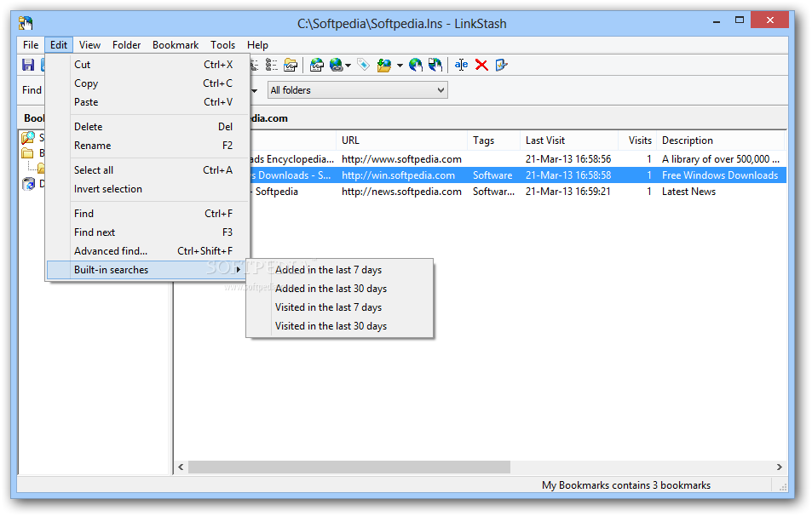Image resolution: width=812 pixels, height=516 pixels.
Task: Click the 21-Mar-13 16:59:21 last visit cell
Action: tap(568, 192)
